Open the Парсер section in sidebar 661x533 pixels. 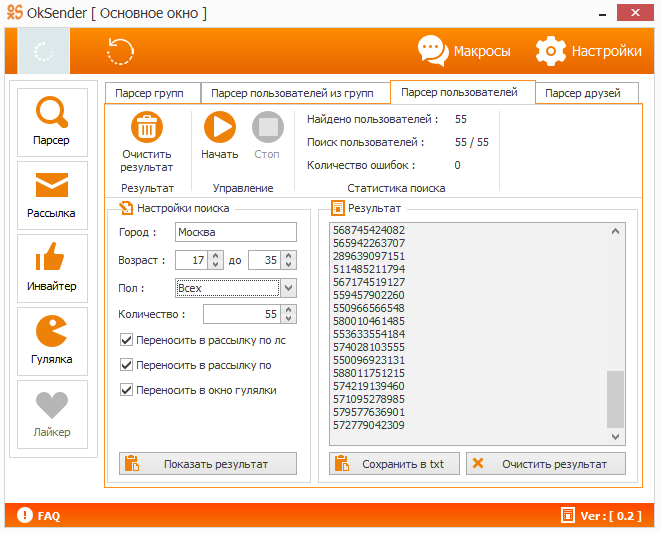(x=52, y=121)
